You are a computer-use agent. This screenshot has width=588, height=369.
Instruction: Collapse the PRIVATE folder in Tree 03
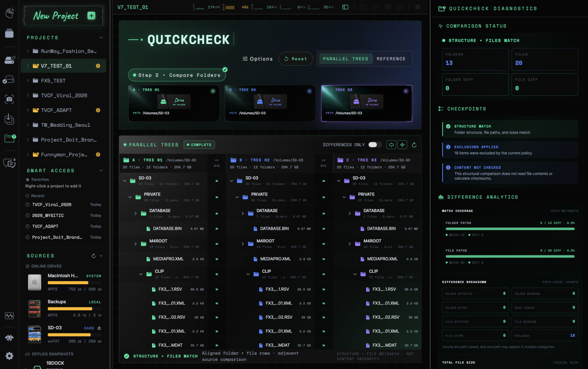(x=344, y=197)
